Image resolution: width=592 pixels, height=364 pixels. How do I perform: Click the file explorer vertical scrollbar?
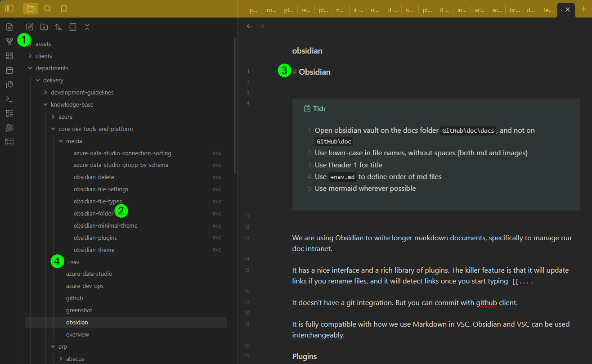click(234, 106)
